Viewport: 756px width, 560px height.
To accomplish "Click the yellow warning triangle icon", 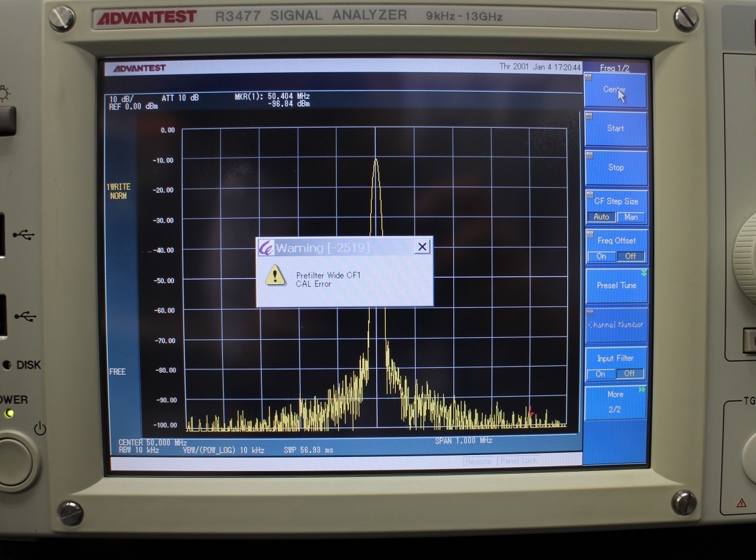I will tap(275, 275).
